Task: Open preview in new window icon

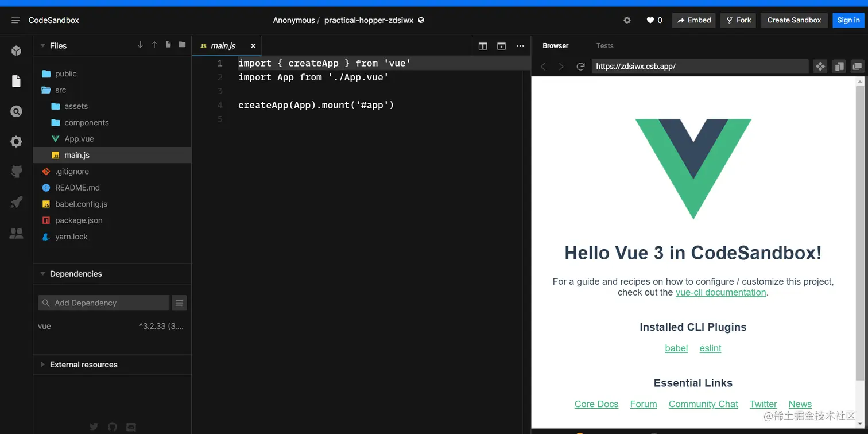Action: point(858,67)
